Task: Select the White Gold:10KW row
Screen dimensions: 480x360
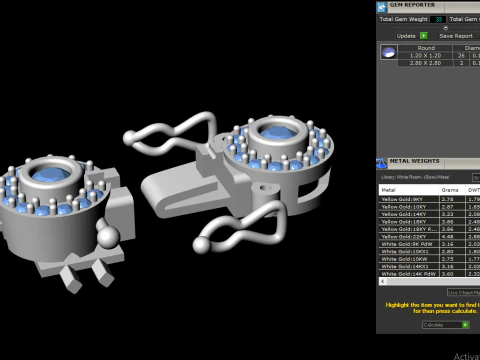Action: (x=429, y=259)
